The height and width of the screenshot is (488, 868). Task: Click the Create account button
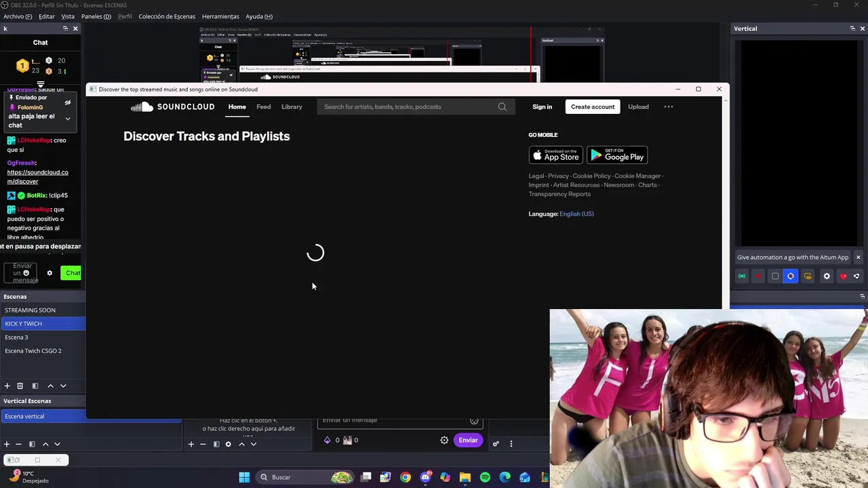(593, 106)
